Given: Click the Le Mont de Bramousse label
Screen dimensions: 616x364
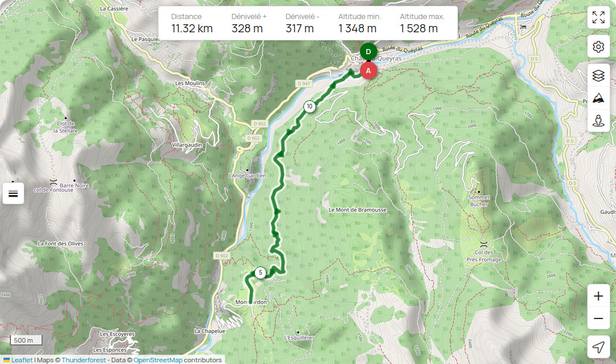Looking at the screenshot, I should pyautogui.click(x=358, y=210).
